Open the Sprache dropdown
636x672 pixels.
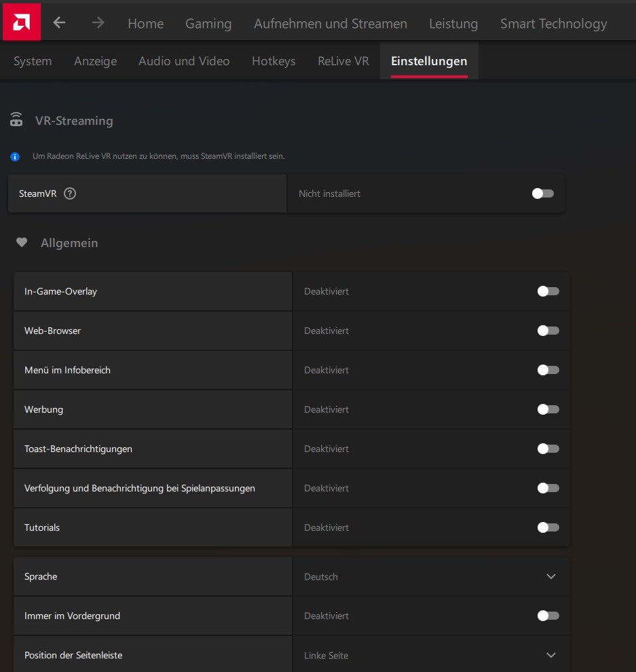[x=550, y=576]
